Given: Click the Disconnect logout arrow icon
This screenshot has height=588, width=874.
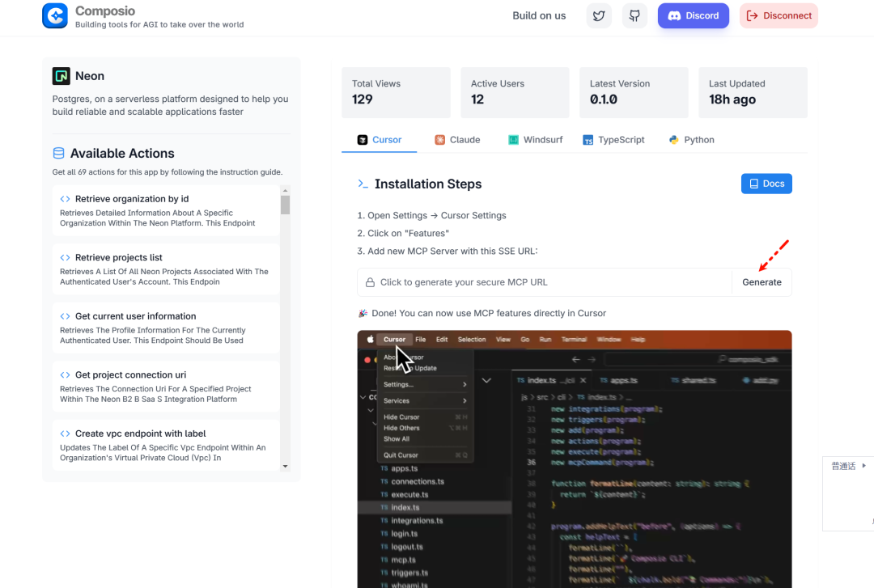Looking at the screenshot, I should click(x=752, y=15).
